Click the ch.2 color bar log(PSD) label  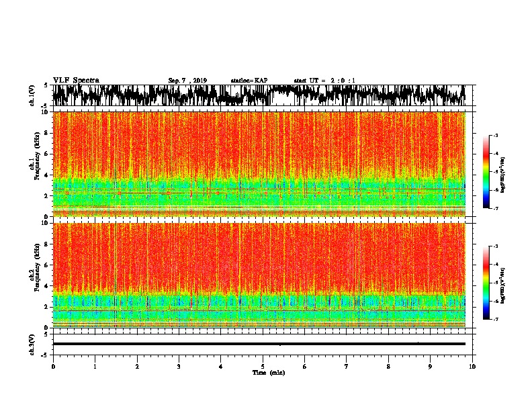click(x=503, y=285)
